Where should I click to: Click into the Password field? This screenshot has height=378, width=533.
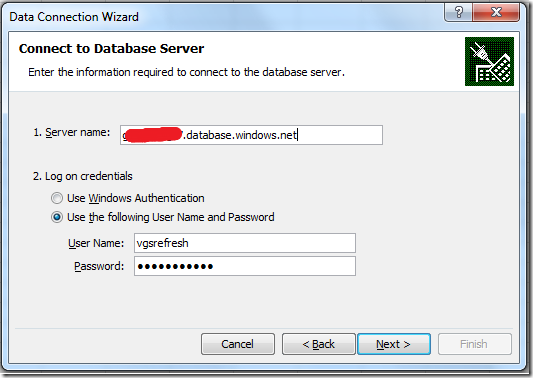[x=245, y=266]
